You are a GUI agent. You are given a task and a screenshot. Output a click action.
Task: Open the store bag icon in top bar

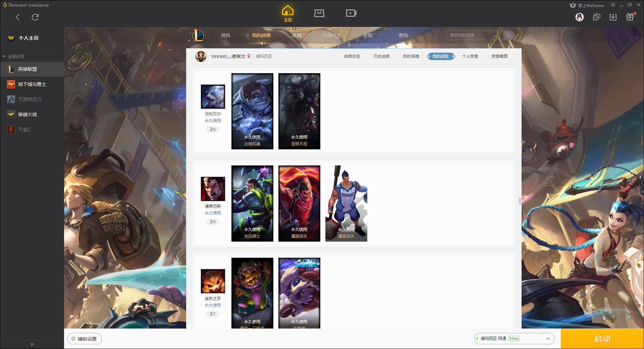[319, 13]
